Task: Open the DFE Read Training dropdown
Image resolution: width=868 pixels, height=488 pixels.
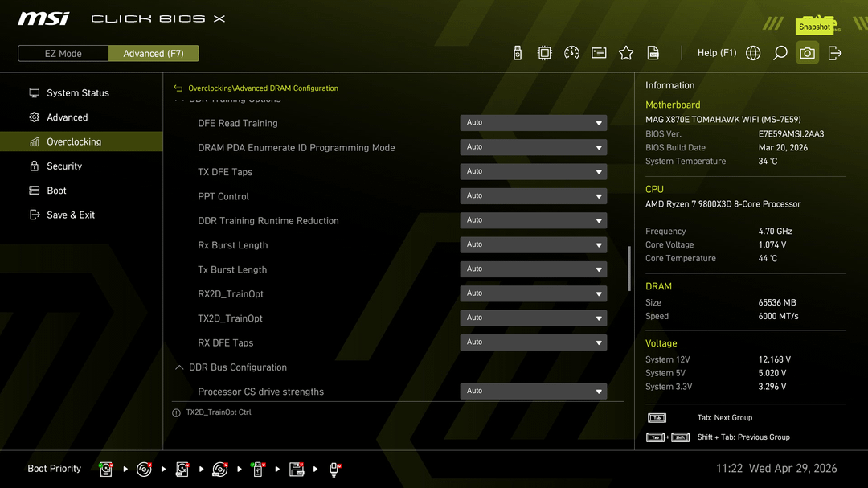Action: [533, 123]
